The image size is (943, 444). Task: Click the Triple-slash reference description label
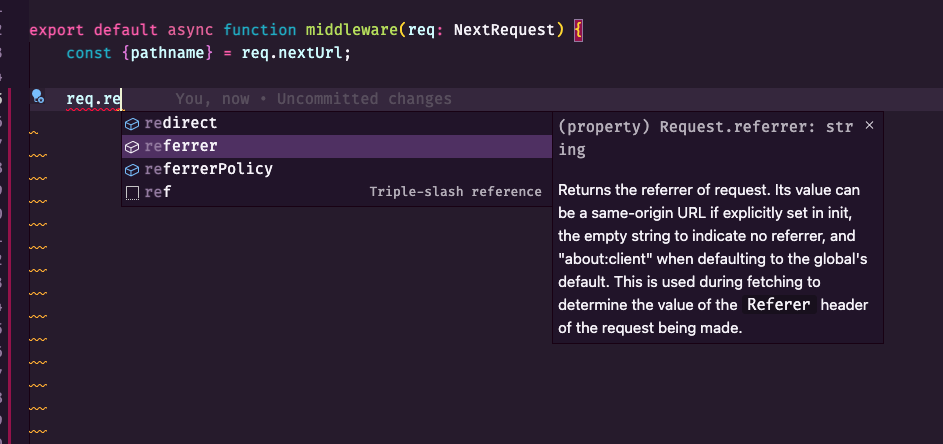[x=455, y=192]
